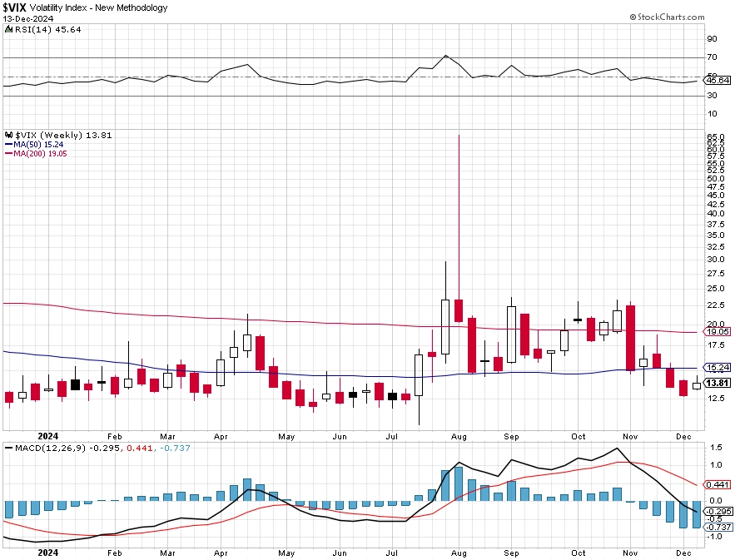Click the MA(200) 19.05 legend label
This screenshot has width=735, height=560.
(40, 154)
